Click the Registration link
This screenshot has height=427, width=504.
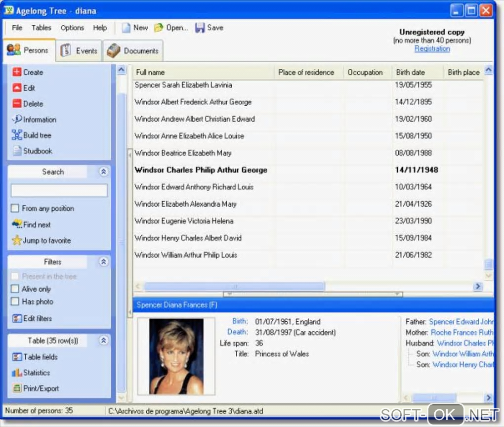(x=432, y=48)
